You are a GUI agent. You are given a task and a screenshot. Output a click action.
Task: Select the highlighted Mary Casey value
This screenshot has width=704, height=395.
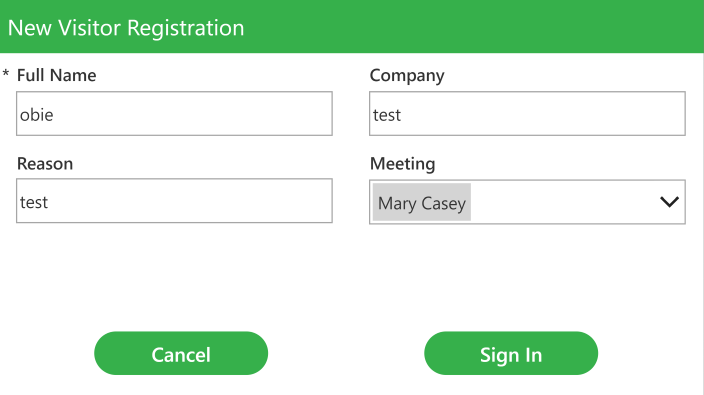click(x=422, y=202)
